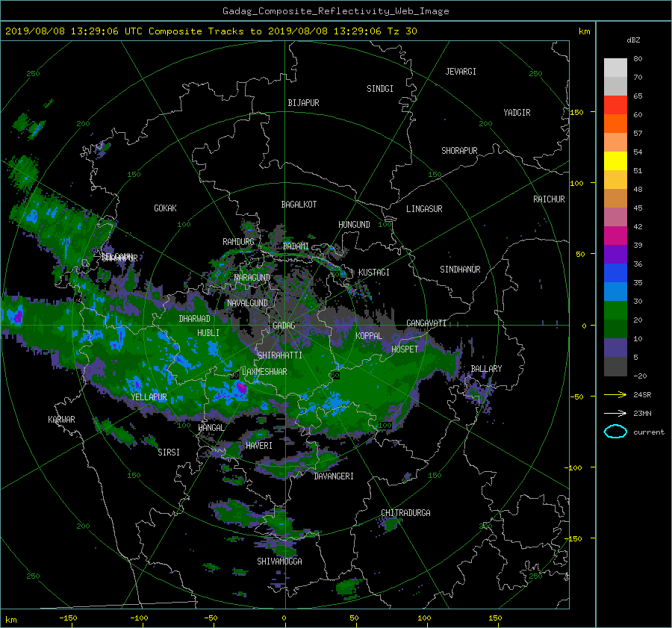The width and height of the screenshot is (672, 628).
Task: Pick the magenta 42 dBZ swatch
Action: point(615,235)
